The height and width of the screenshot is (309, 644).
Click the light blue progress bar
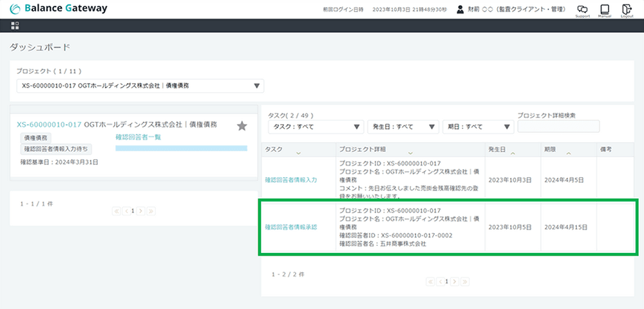[x=181, y=148]
